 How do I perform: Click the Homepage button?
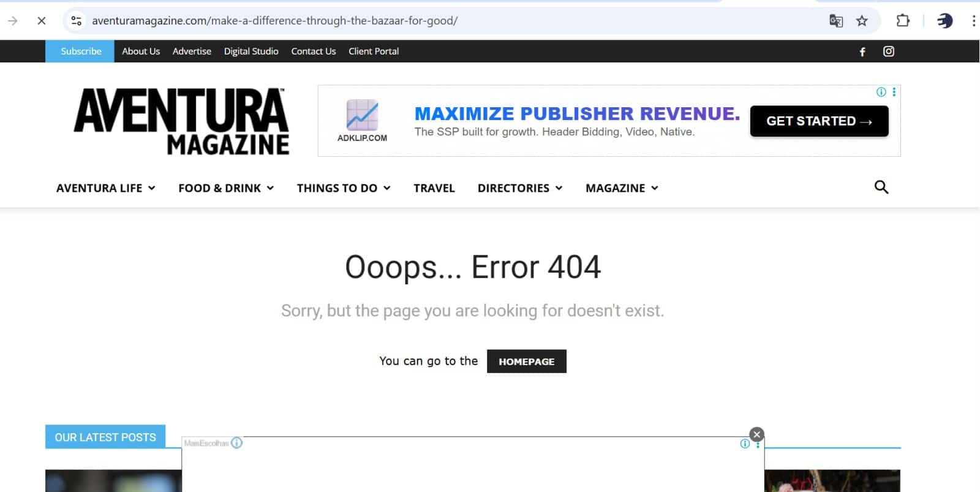tap(526, 361)
